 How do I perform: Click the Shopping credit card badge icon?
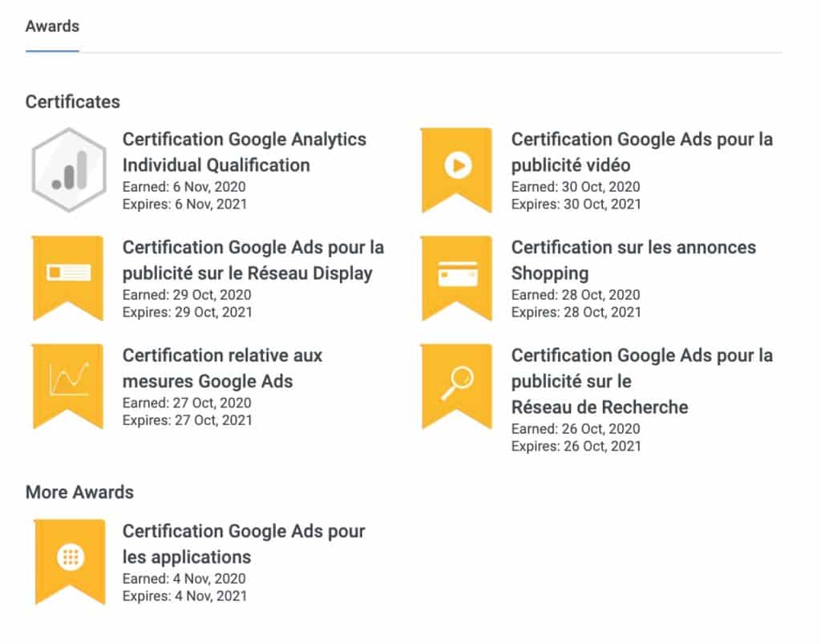(457, 278)
